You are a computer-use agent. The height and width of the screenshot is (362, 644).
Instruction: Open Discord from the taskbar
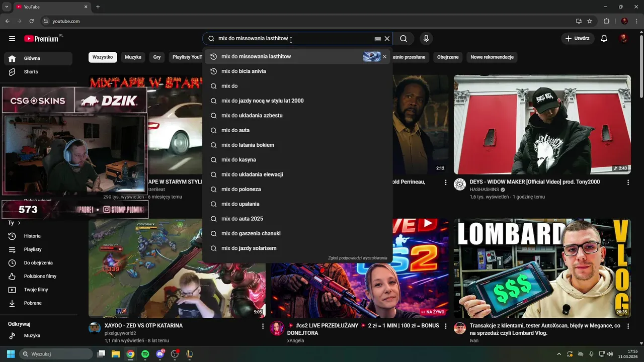[160, 354]
